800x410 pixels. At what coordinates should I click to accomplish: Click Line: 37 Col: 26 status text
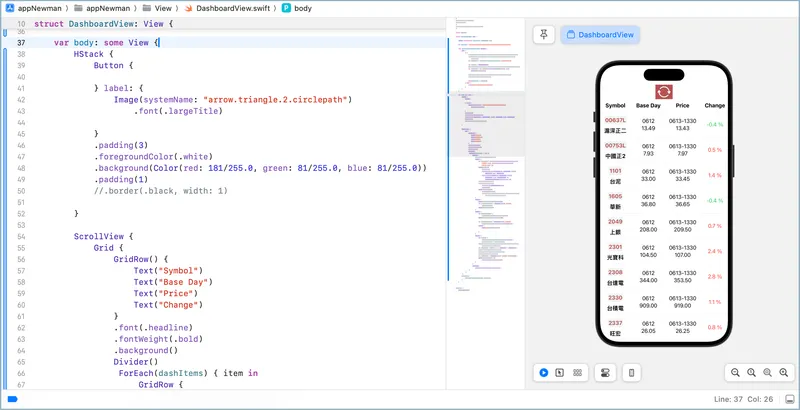(745, 399)
